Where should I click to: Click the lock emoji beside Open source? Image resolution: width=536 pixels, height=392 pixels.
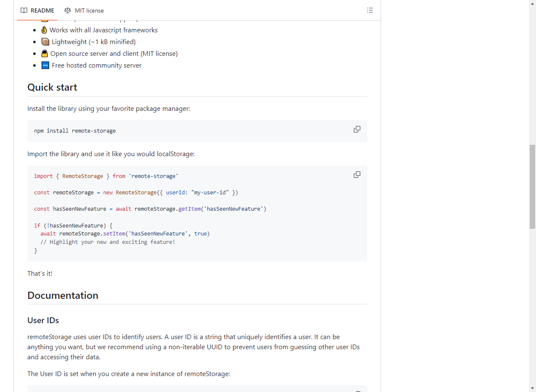pyautogui.click(x=45, y=54)
